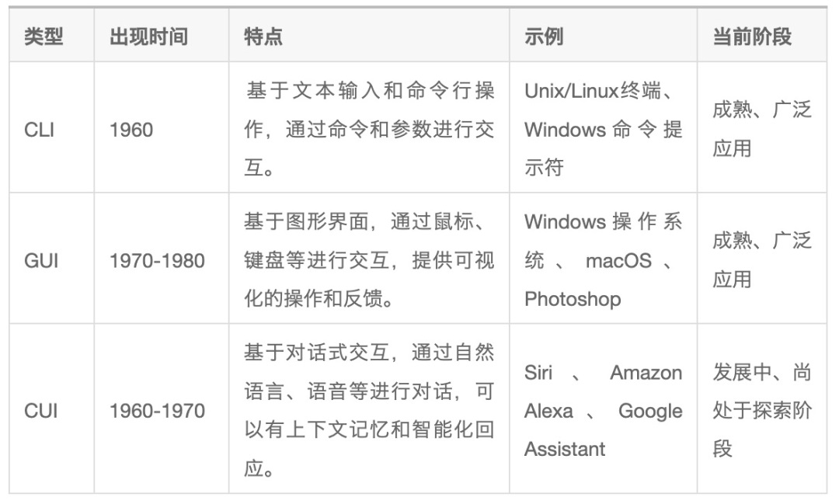Select the 1960 time cell
The image size is (839, 504).
coord(131,129)
